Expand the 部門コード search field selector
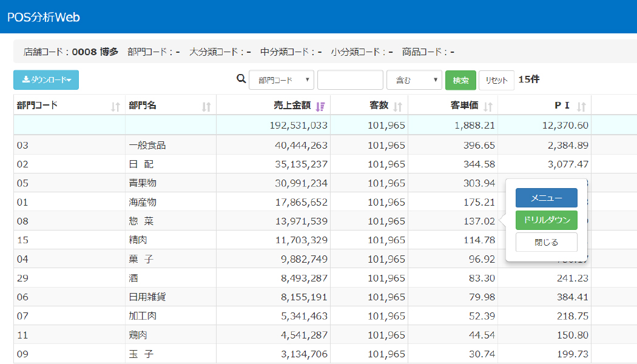This screenshot has height=364, width=637. coord(281,80)
